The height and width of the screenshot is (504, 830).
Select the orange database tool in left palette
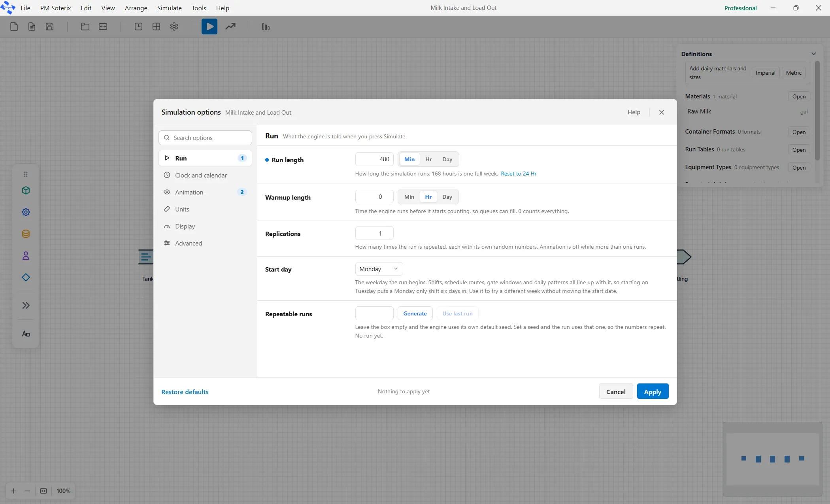pos(26,234)
